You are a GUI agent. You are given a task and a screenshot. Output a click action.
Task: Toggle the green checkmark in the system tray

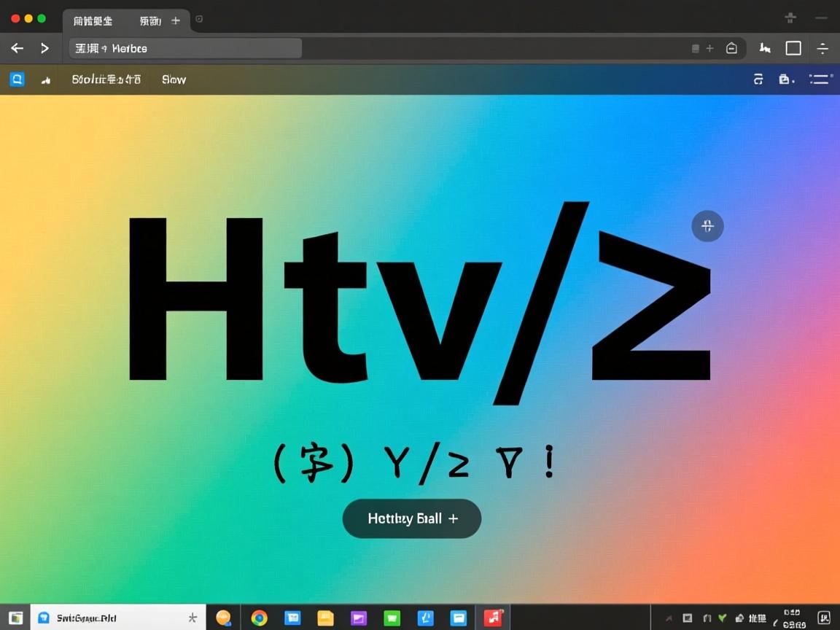coord(723,617)
